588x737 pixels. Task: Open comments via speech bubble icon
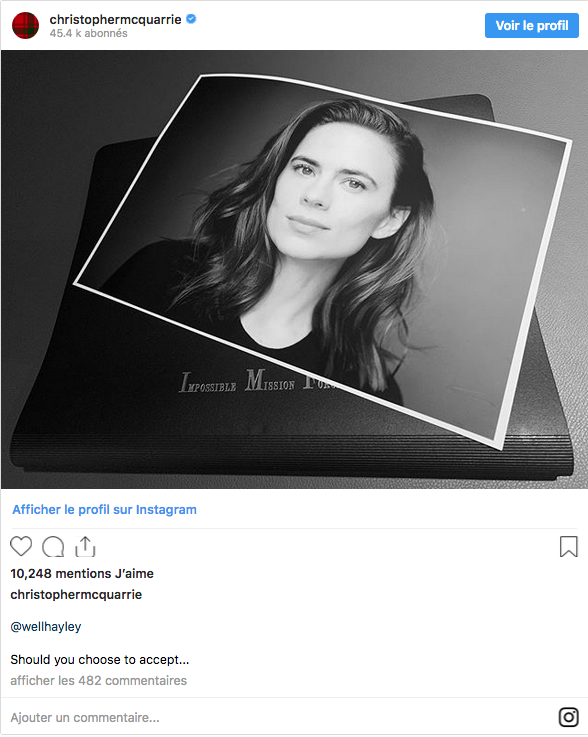[x=53, y=547]
